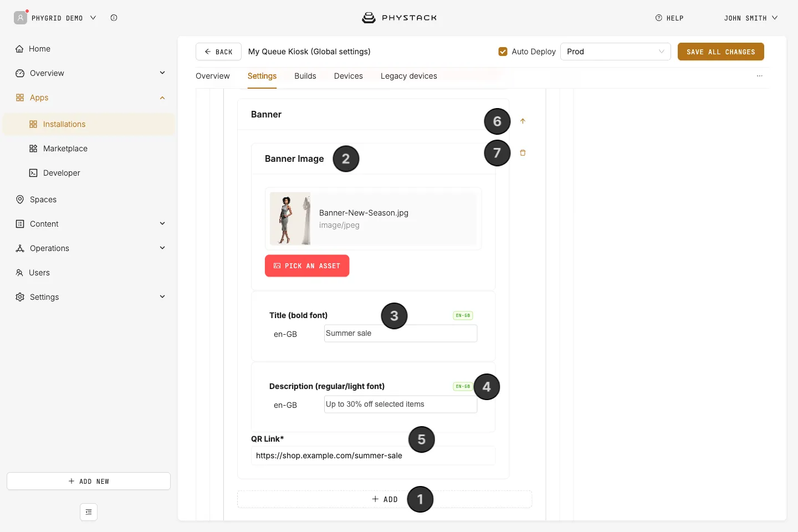
Task: Click the Title field containing Summer sale
Action: pos(401,334)
